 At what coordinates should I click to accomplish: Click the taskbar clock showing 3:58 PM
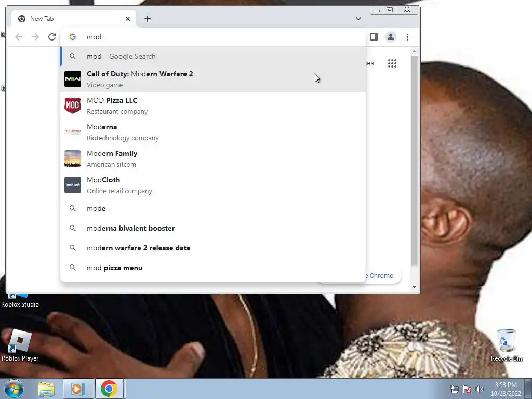(506, 389)
